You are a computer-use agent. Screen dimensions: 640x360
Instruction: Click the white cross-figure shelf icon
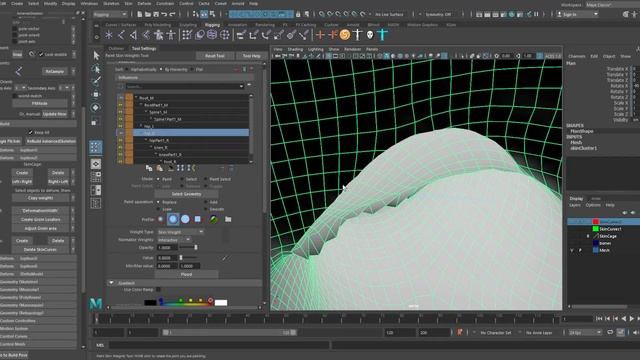coord(358,35)
